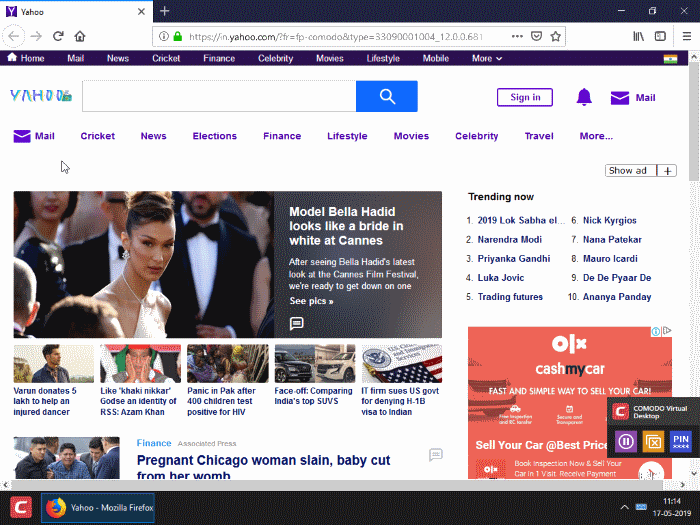Viewport: 700px width, 525px height.
Task: Click AdChoices icon on OLX ad
Action: [x=667, y=331]
